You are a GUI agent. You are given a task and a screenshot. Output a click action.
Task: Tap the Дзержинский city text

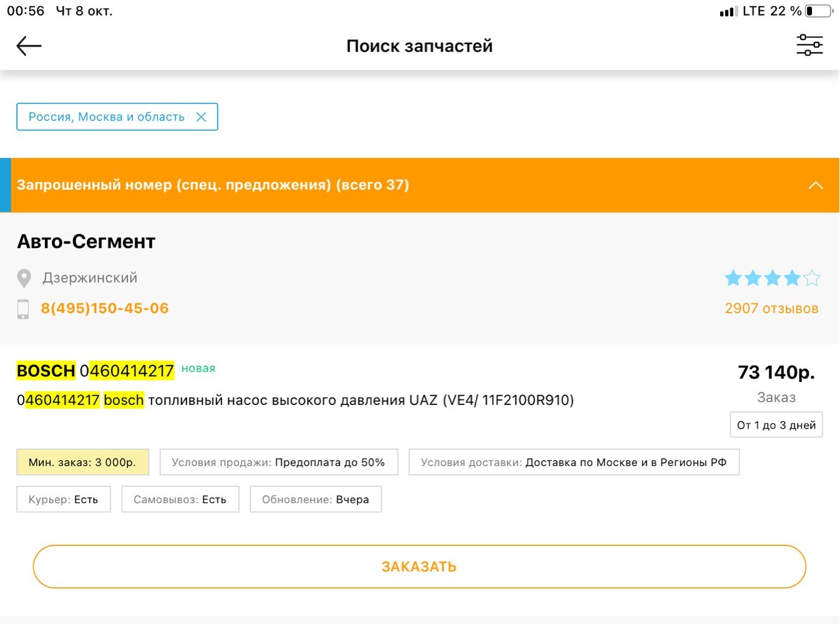tap(90, 278)
